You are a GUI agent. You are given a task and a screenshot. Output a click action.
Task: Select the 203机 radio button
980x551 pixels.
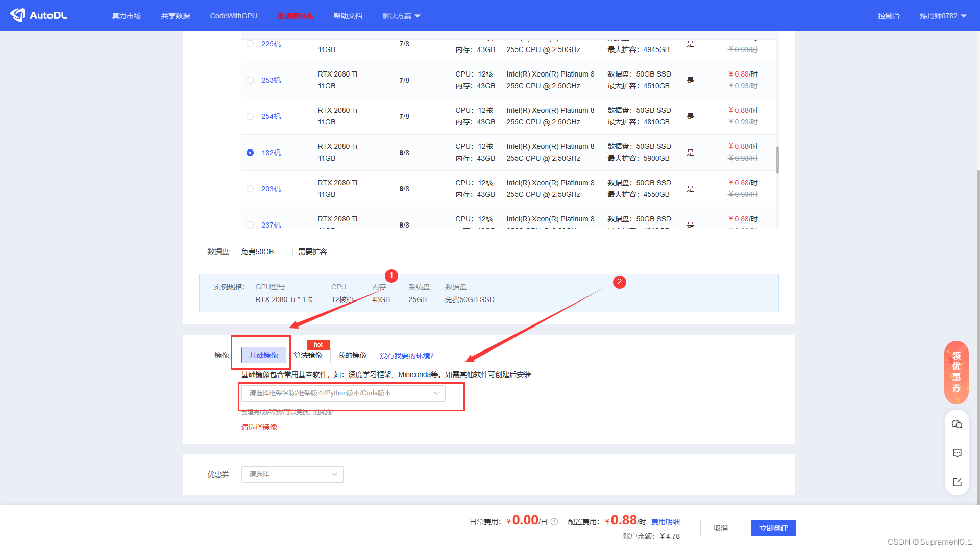pyautogui.click(x=250, y=189)
